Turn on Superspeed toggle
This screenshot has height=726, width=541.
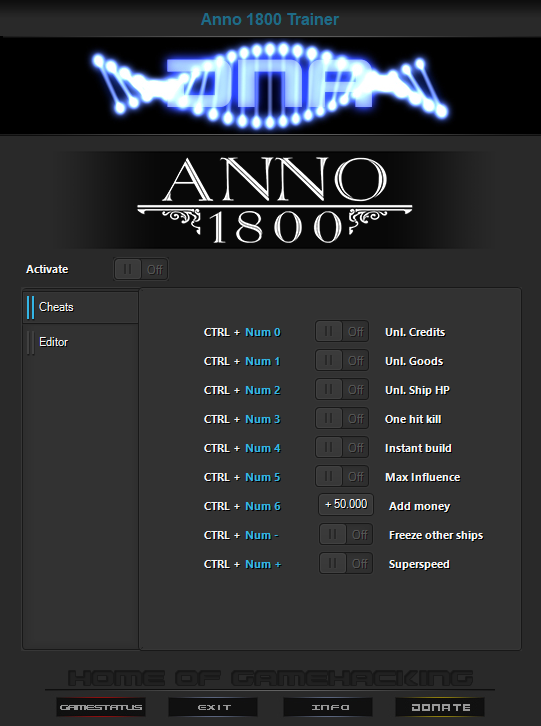[x=346, y=563]
